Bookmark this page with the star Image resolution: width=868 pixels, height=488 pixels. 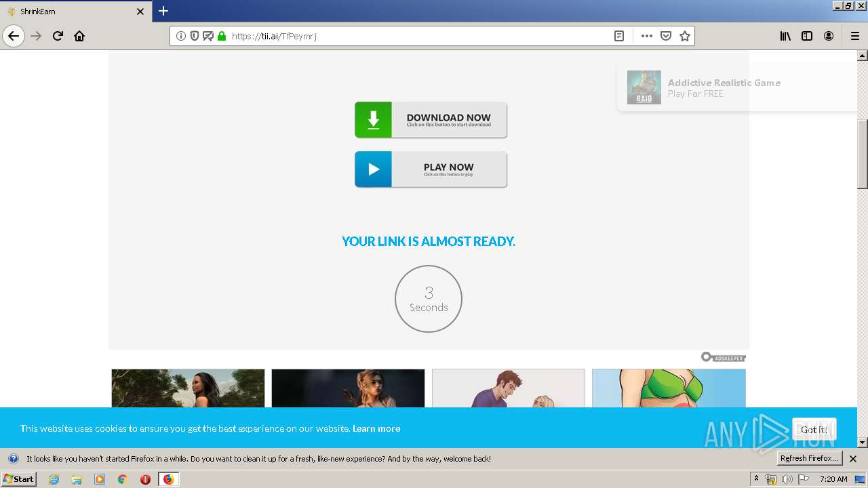[x=685, y=36]
